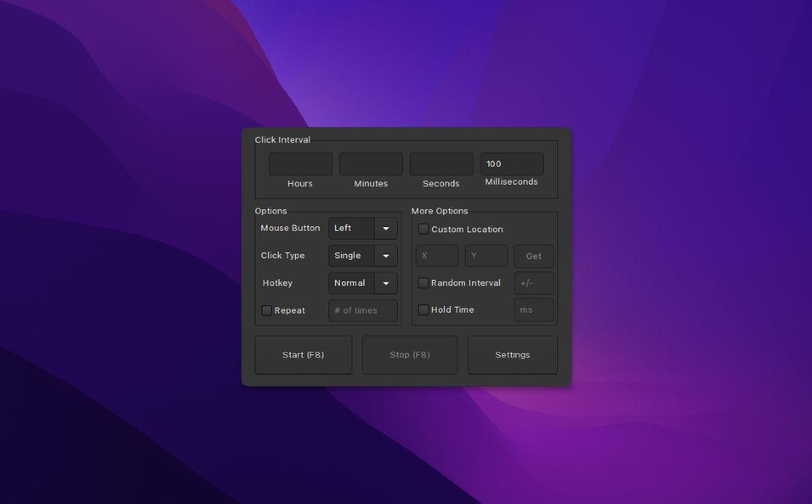812x504 pixels.
Task: Click the Hotkey dropdown arrow
Action: [386, 283]
